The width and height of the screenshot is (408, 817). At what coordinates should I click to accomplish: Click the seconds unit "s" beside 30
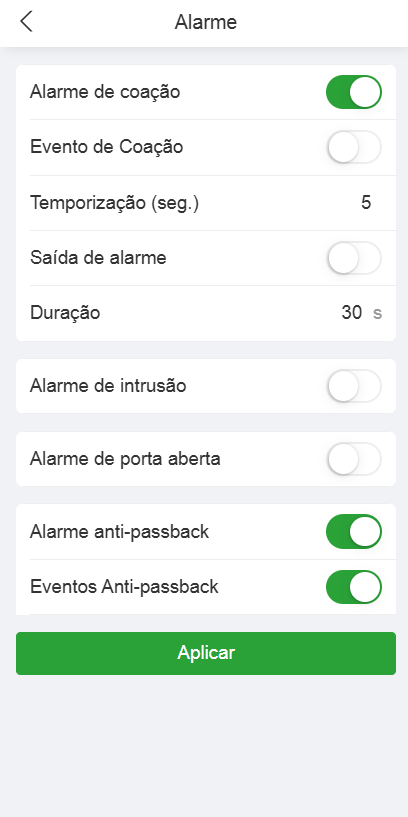(377, 313)
